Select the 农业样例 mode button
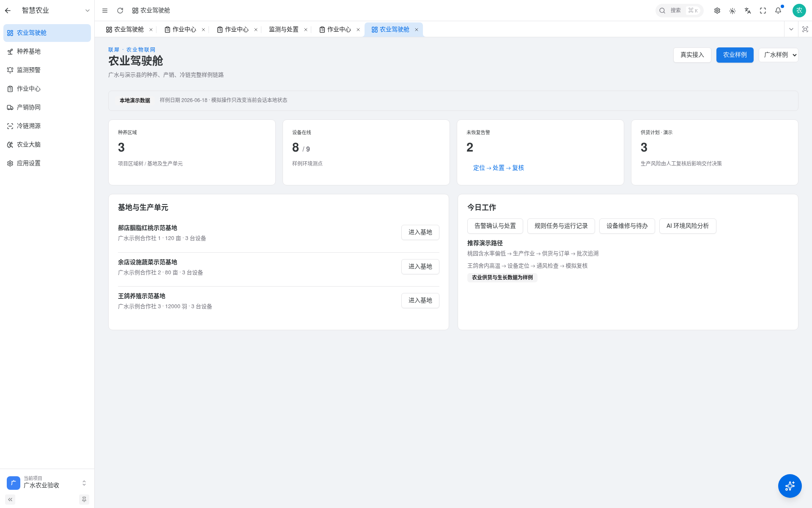The height and width of the screenshot is (508, 812). click(x=735, y=55)
